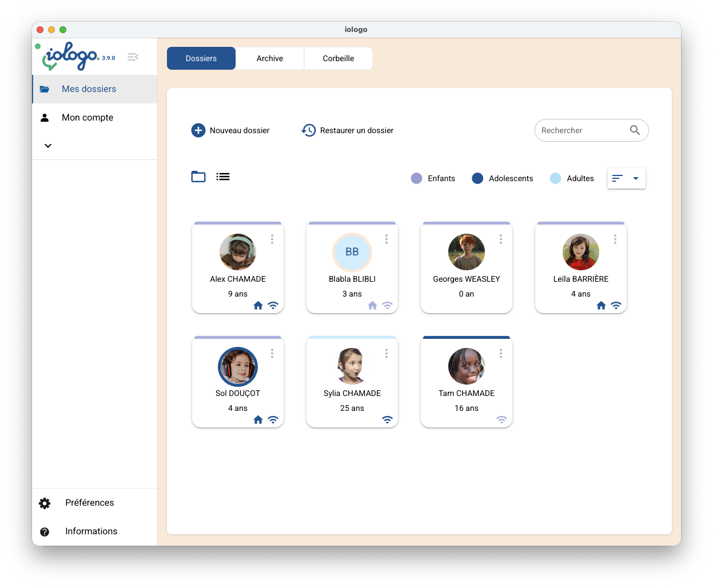The width and height of the screenshot is (713, 588).
Task: Open Informations help icon
Action: (x=45, y=531)
